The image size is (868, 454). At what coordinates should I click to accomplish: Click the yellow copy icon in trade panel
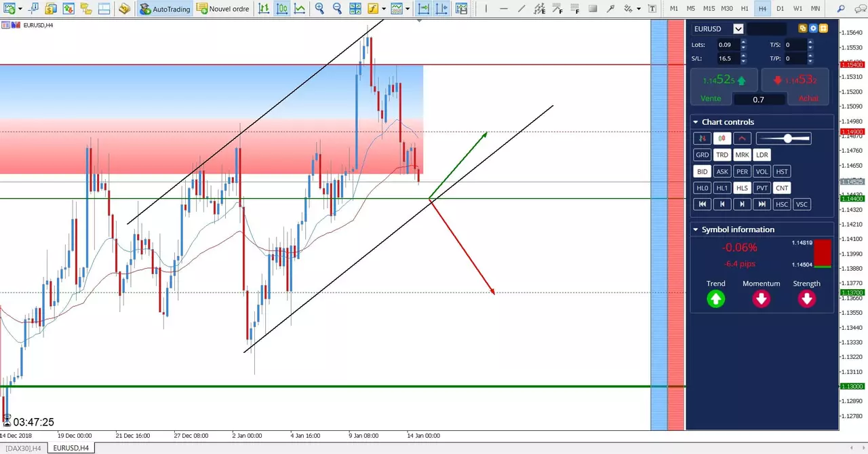[x=803, y=29]
